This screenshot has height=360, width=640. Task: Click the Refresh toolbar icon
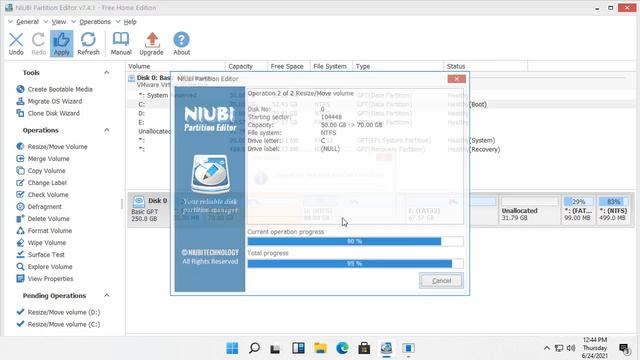88,43
